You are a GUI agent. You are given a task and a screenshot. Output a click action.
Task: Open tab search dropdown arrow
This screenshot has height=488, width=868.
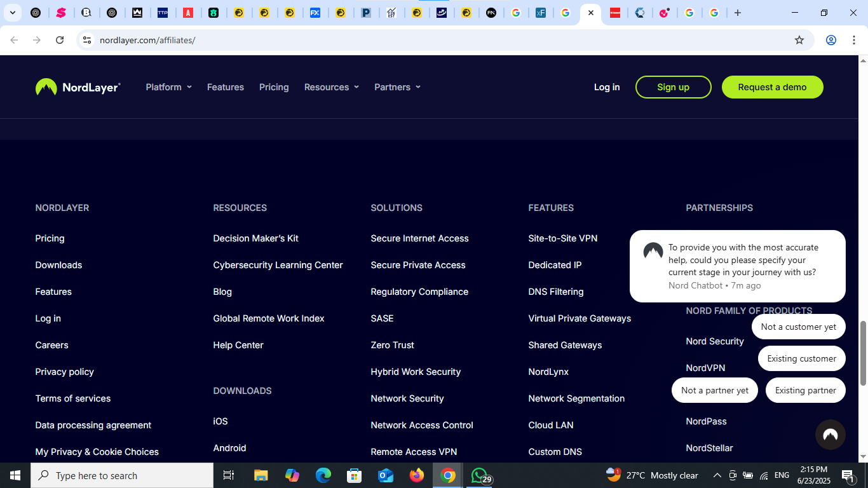point(12,13)
